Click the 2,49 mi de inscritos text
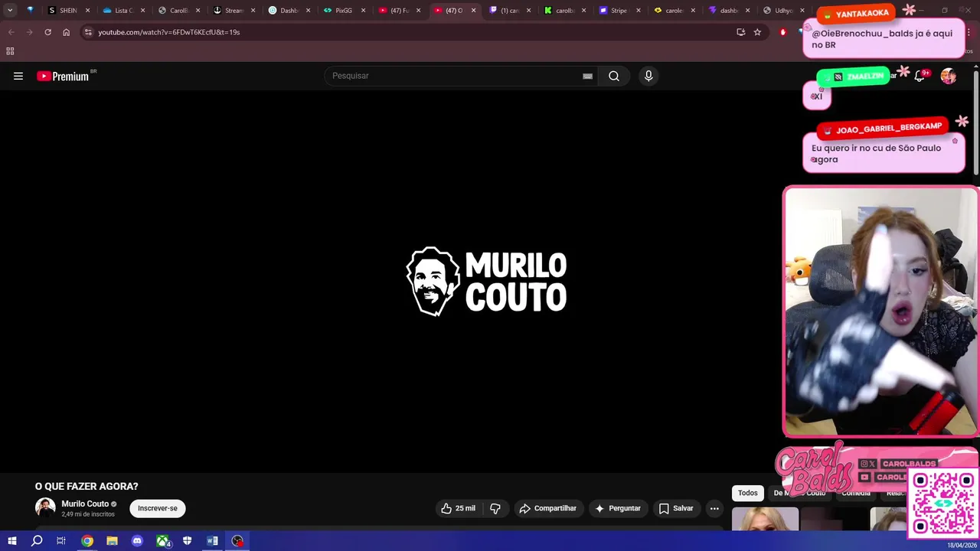Viewport: 980px width, 551px height. point(88,514)
